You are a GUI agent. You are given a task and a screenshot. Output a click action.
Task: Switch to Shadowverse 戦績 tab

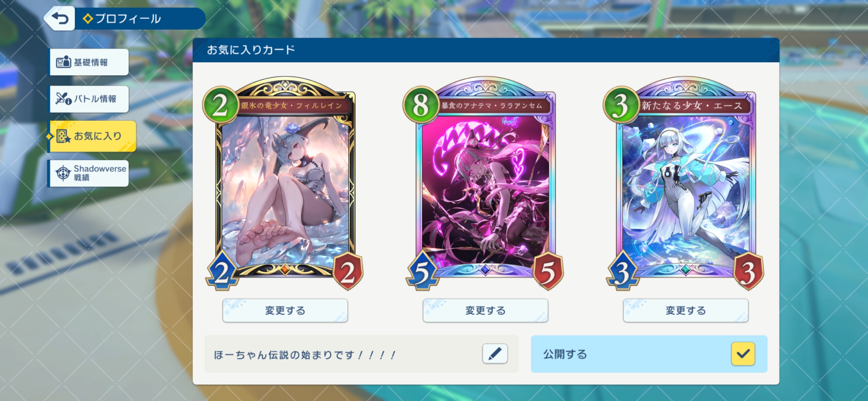point(89,173)
